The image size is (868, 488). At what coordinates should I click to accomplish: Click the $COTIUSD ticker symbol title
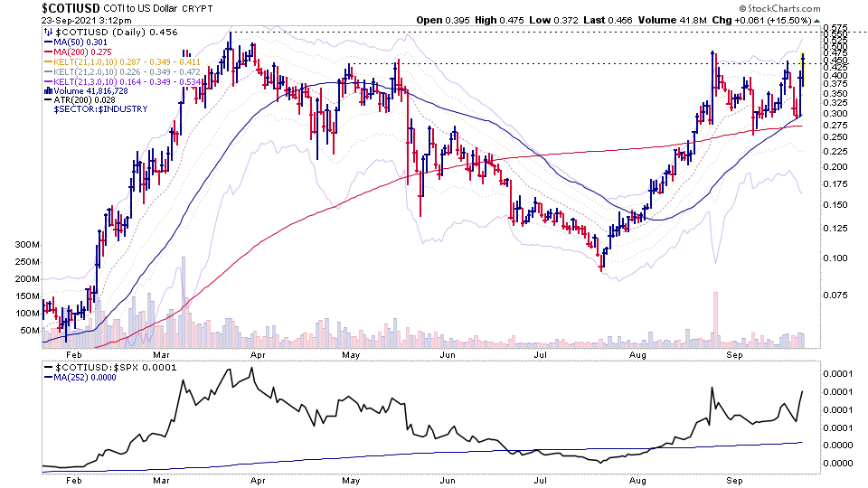point(71,8)
